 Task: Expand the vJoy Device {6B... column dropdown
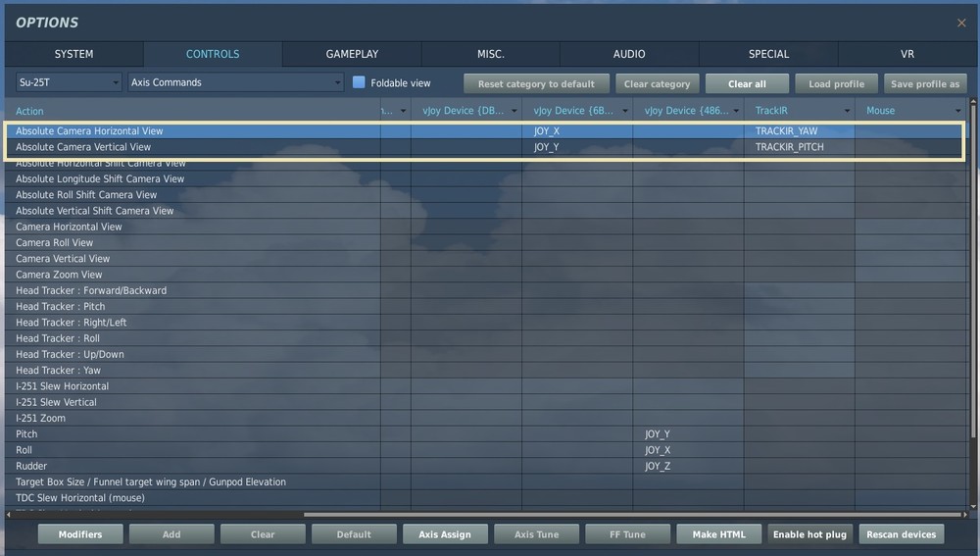(625, 112)
